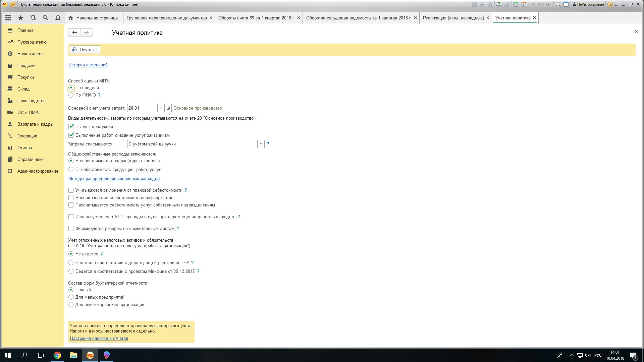Open the calendar icon in title bar

tap(524, 4)
